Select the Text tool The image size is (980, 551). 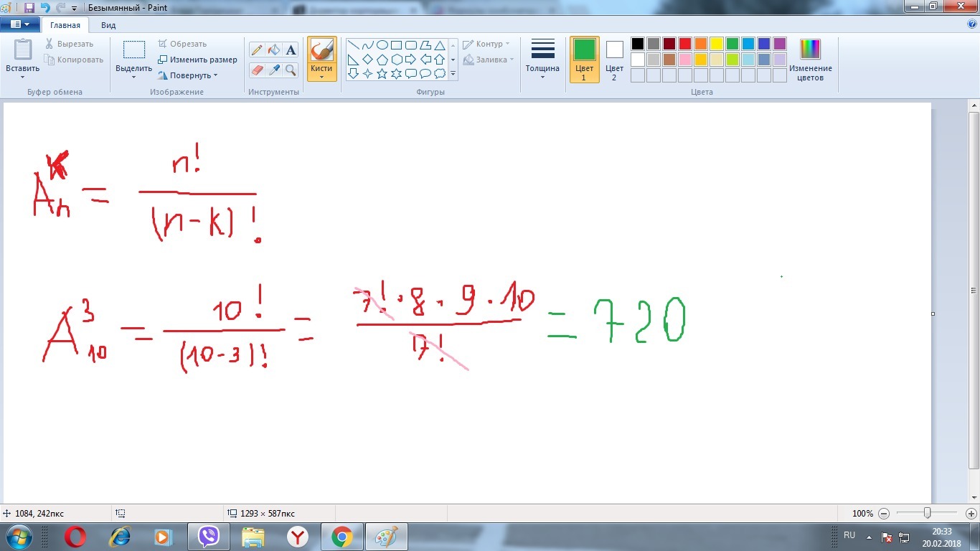[x=291, y=50]
